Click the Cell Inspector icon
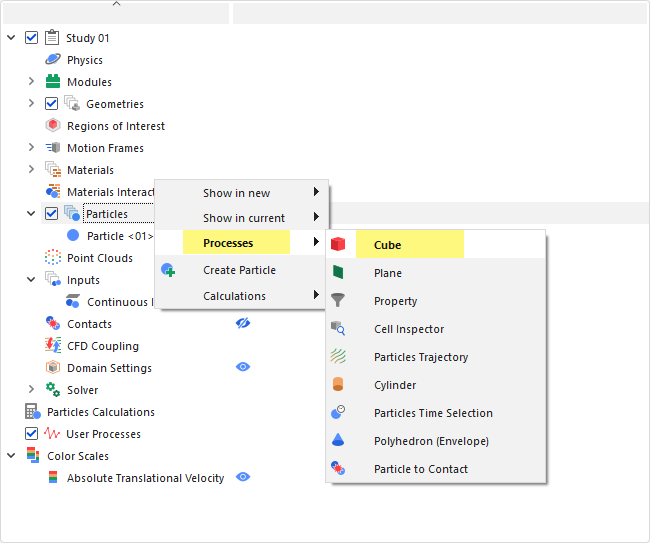Screen dimensions: 650x543 (338, 329)
